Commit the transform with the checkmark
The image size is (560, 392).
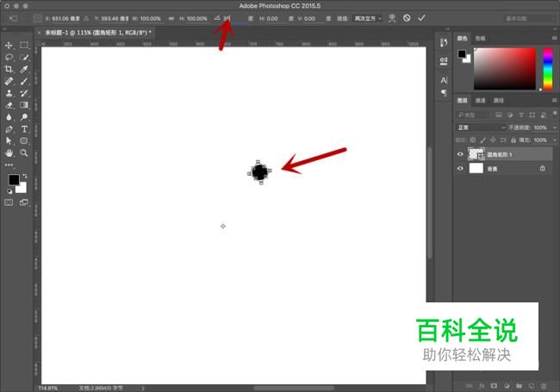click(x=421, y=18)
